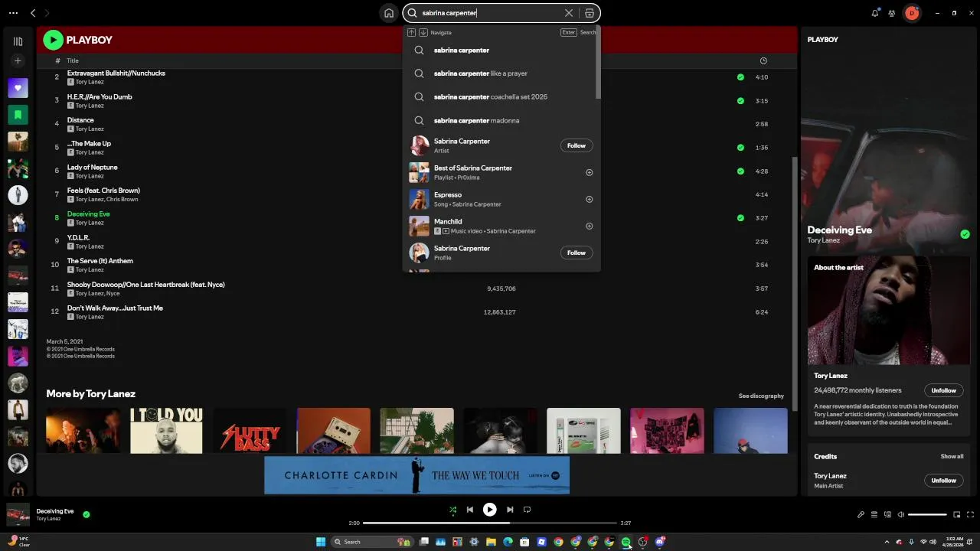
Task: Open the play queue icon
Action: (x=874, y=515)
